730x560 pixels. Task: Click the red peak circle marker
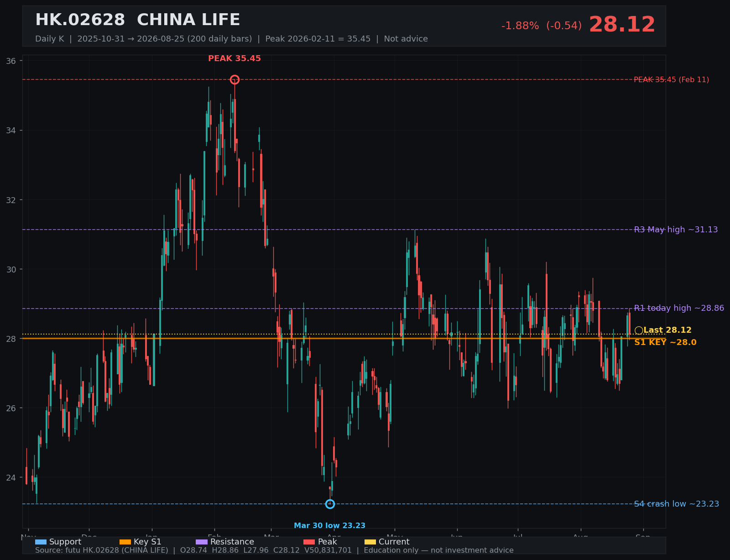235,80
